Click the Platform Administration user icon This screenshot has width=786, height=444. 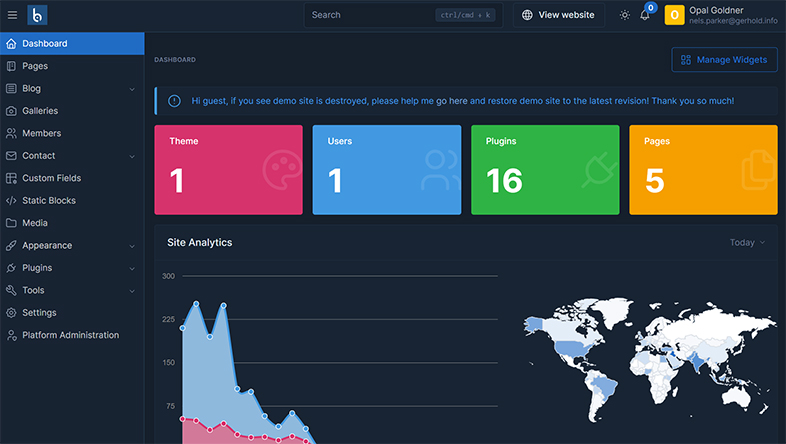[x=11, y=335]
